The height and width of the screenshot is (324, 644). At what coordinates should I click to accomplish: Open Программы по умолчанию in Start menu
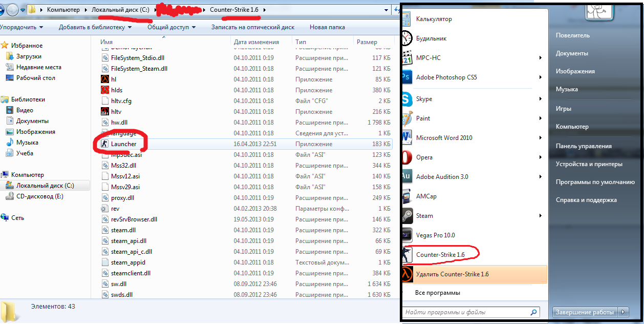pos(595,182)
